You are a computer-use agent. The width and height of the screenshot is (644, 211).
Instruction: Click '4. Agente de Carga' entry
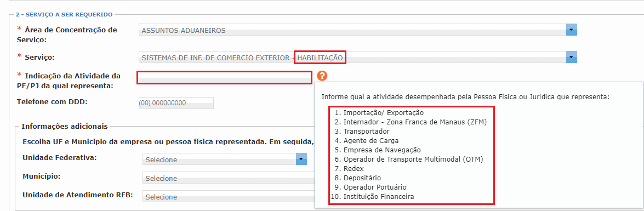(x=366, y=140)
